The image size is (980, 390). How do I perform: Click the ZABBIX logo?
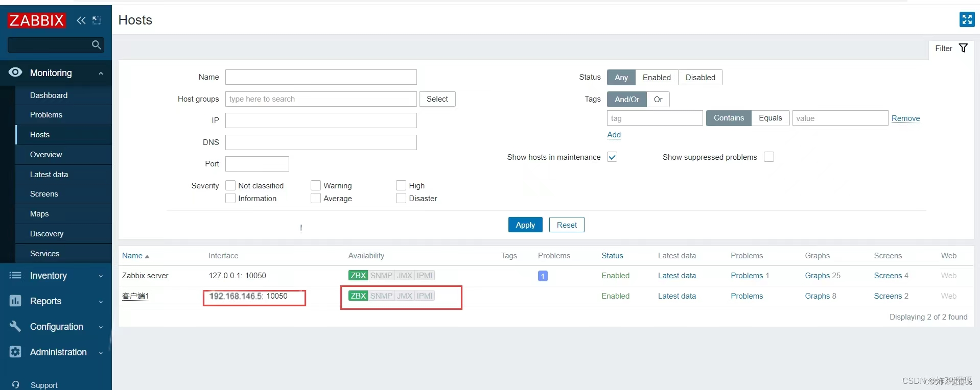pyautogui.click(x=36, y=20)
